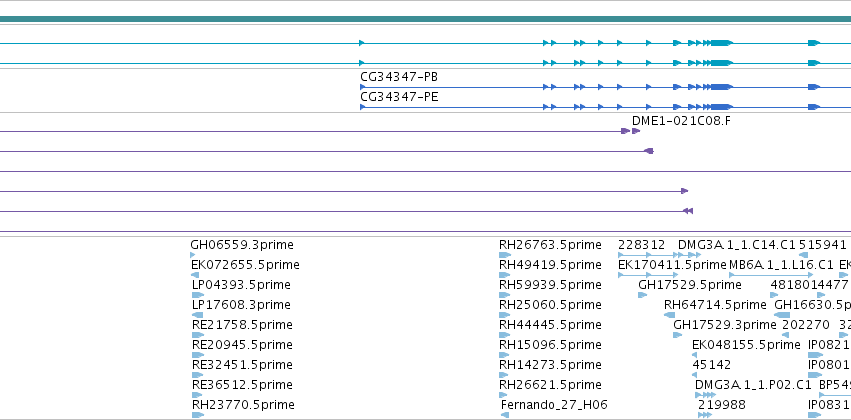Select RE20945.5prime in the EST track
Screen dimensions: 851x420
pos(242,345)
